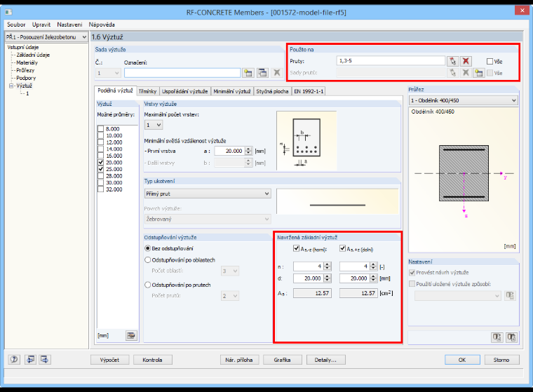Click the Grafika button
This screenshot has height=392, width=533.
tap(283, 360)
